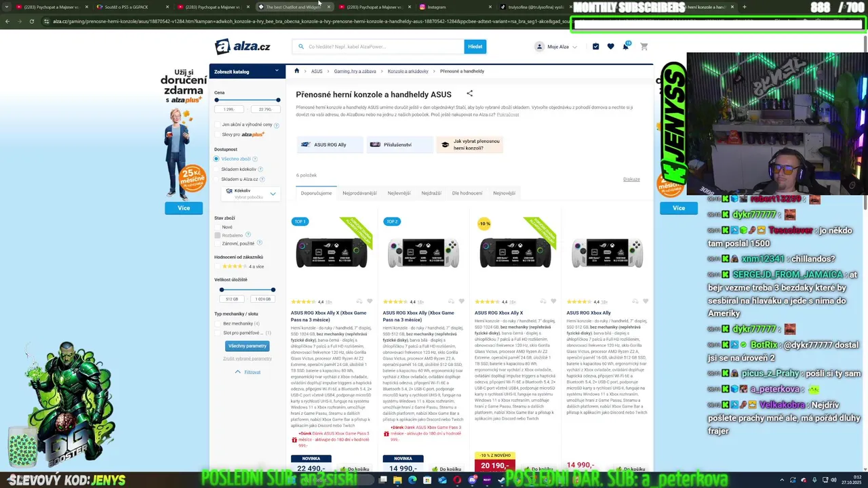Open File Explorer from the taskbar
The width and height of the screenshot is (868, 488).
398,480
